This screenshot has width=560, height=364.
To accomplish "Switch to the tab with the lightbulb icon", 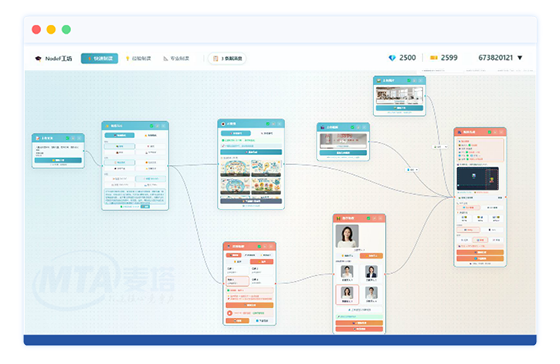I will (138, 58).
